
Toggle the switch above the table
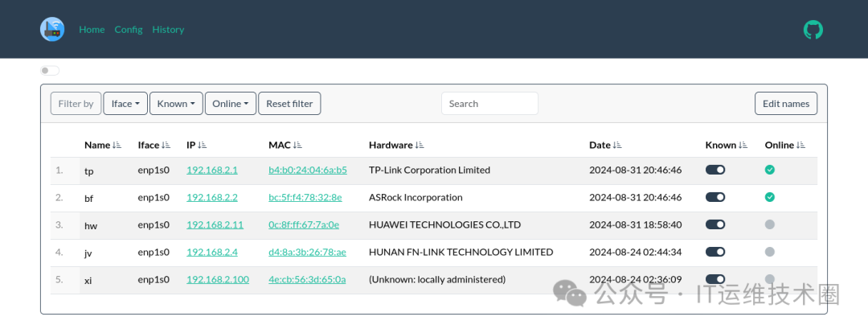[x=50, y=70]
